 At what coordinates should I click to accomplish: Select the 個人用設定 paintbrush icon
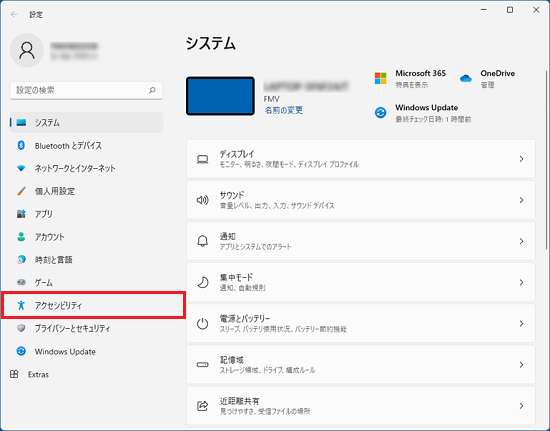click(x=21, y=191)
